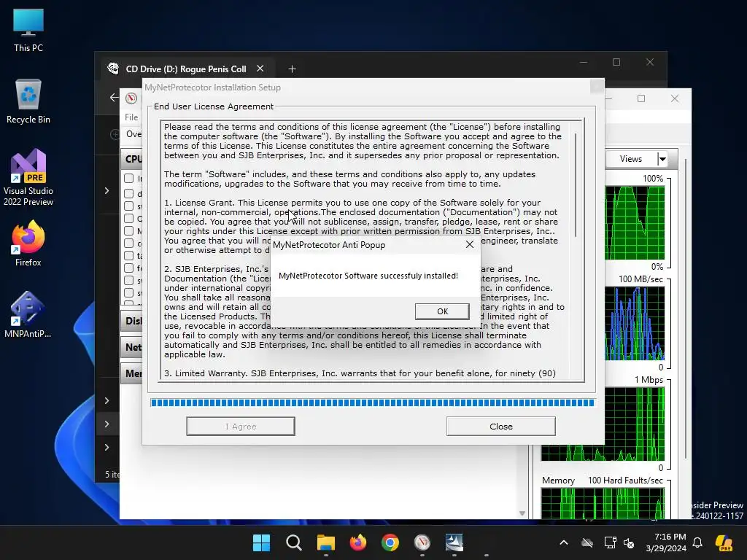Open the clock showing 7:16 PM
747x560 pixels.
(666, 542)
